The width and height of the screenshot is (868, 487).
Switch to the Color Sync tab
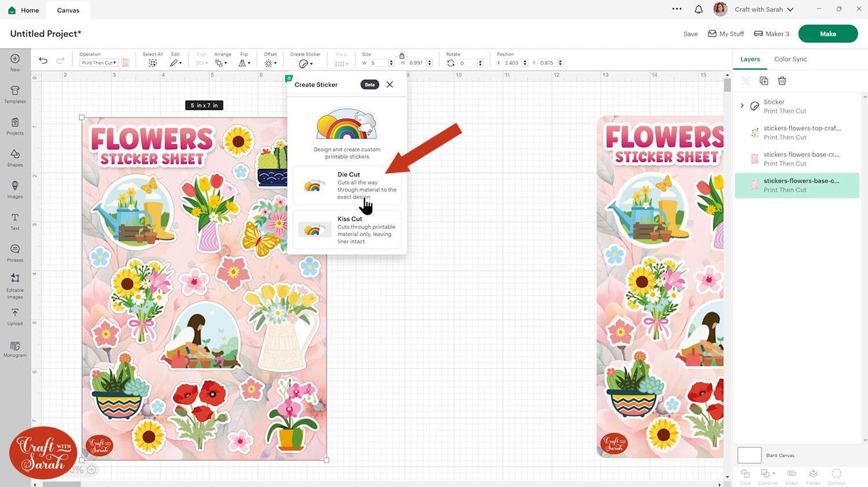[x=790, y=59]
